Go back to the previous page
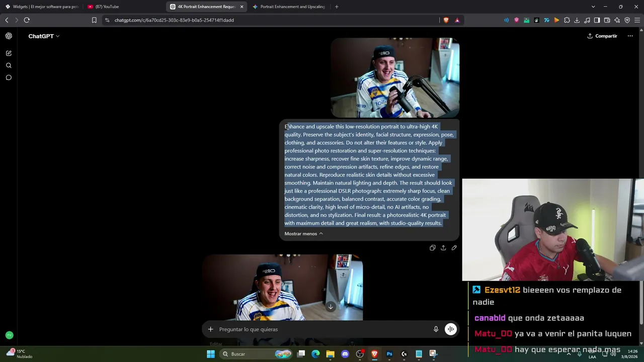 [x=7, y=20]
